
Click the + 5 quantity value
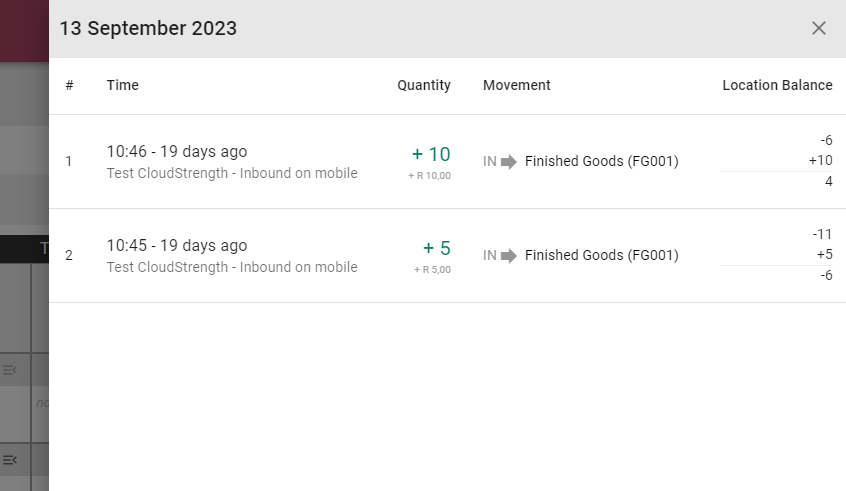pyautogui.click(x=436, y=248)
